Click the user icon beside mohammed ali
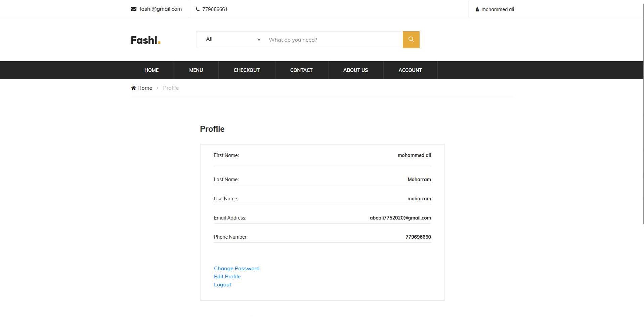 tap(477, 9)
